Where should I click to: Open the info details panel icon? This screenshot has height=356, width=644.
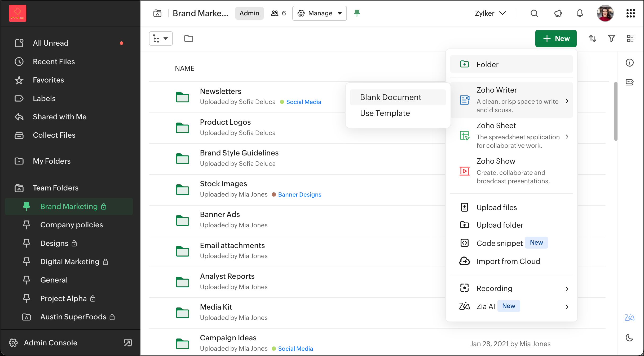click(x=629, y=63)
